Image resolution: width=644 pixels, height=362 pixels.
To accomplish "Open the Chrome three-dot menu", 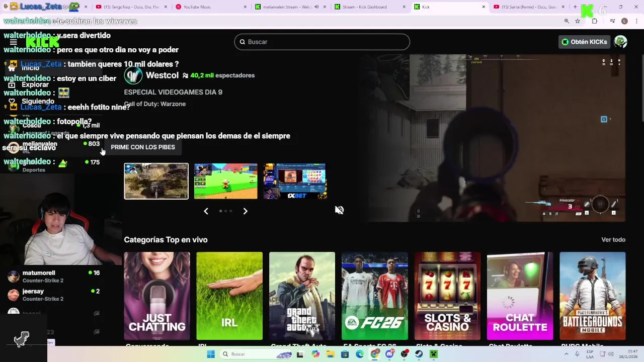I will click(x=637, y=21).
